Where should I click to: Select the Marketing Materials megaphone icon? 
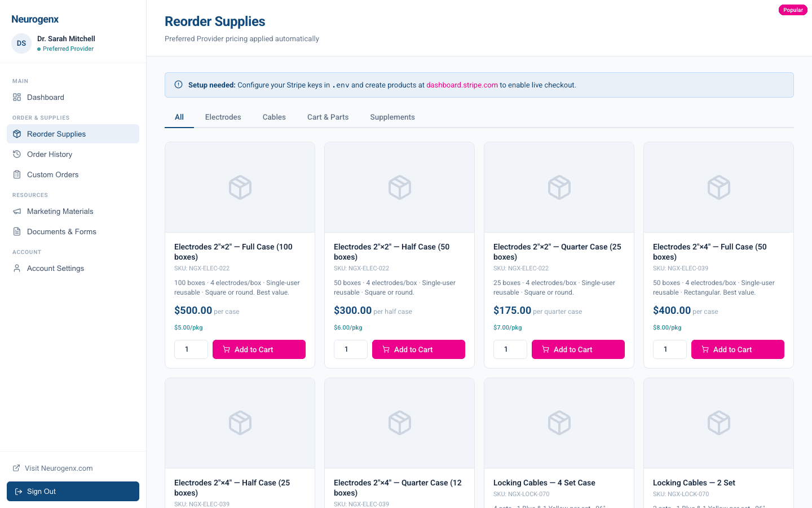pos(17,211)
